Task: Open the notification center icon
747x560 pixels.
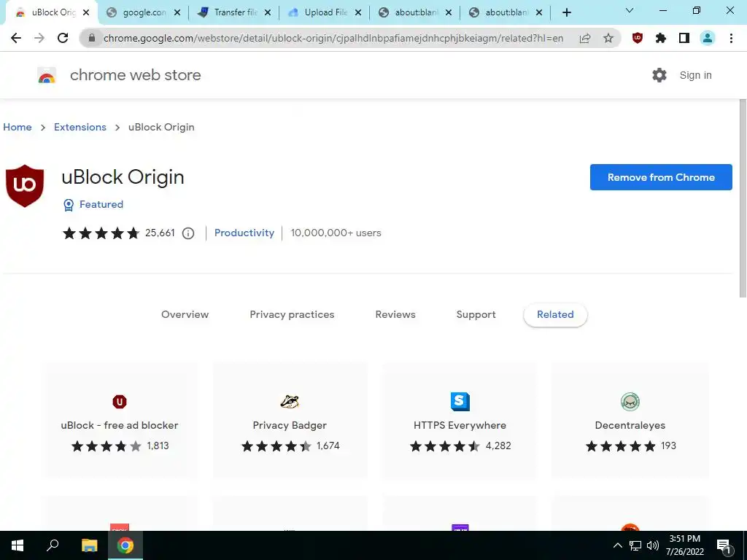Action: click(x=724, y=546)
